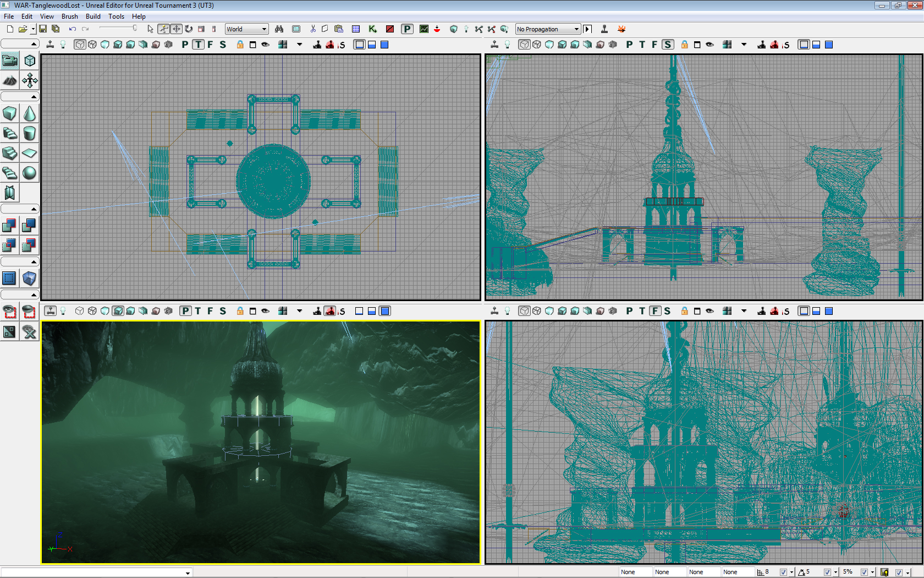Open the Build menu
924x578 pixels.
tap(93, 17)
